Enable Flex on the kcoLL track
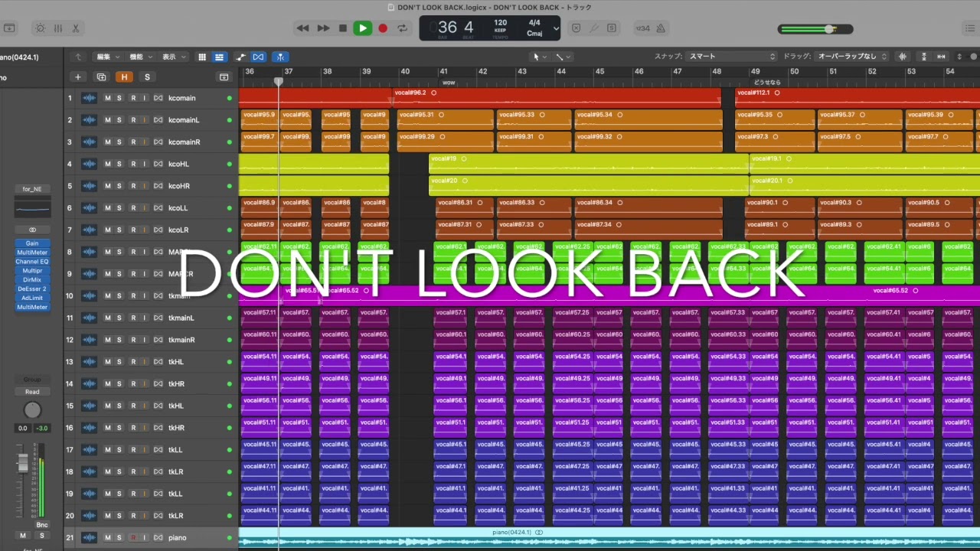This screenshot has width=980, height=551. [x=158, y=207]
